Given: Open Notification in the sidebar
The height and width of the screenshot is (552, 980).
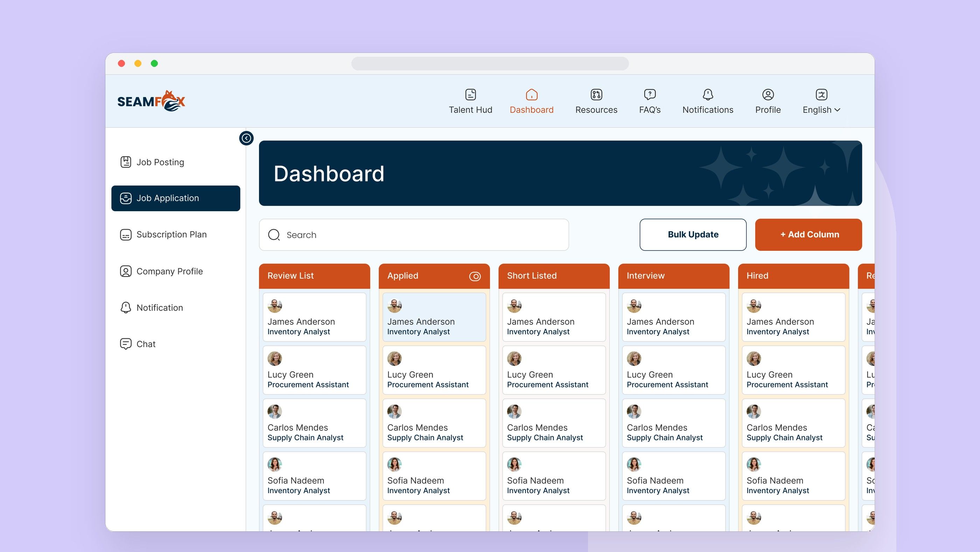Looking at the screenshot, I should click(176, 308).
